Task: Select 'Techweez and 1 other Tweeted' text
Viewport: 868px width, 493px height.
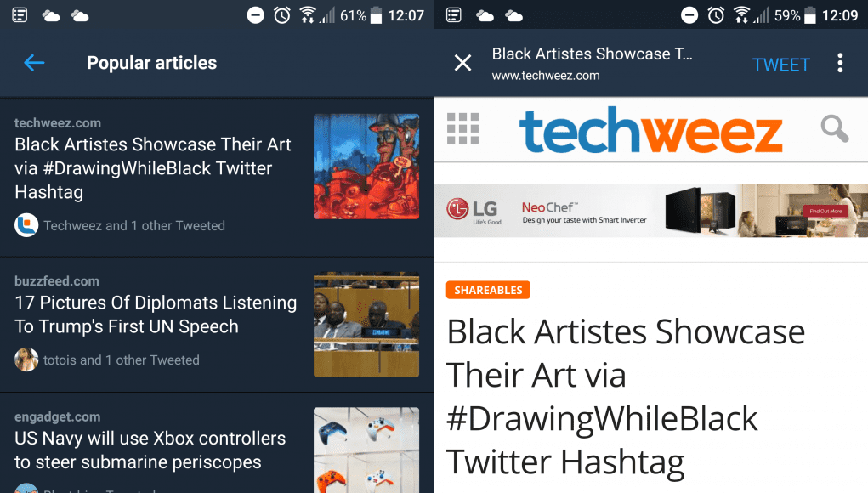Action: click(134, 226)
